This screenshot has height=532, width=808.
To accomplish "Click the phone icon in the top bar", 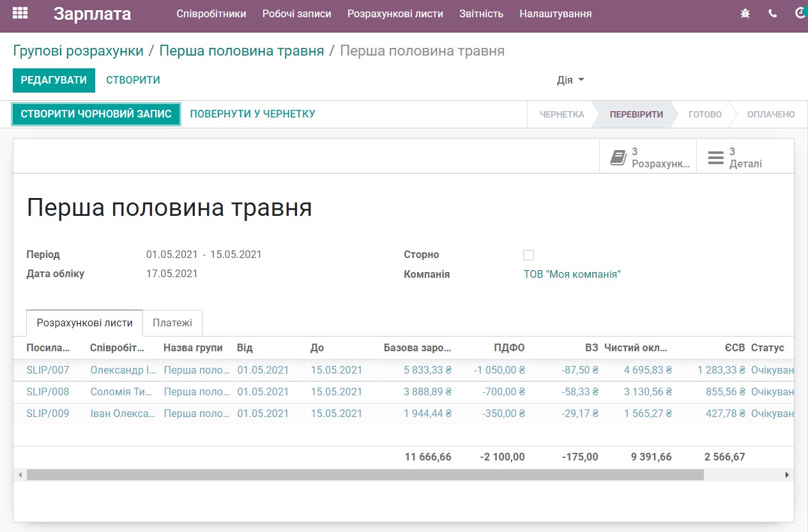I will point(772,12).
